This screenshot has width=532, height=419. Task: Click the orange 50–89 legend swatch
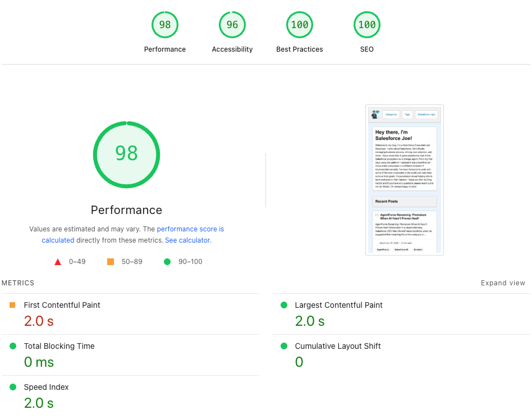pos(110,261)
